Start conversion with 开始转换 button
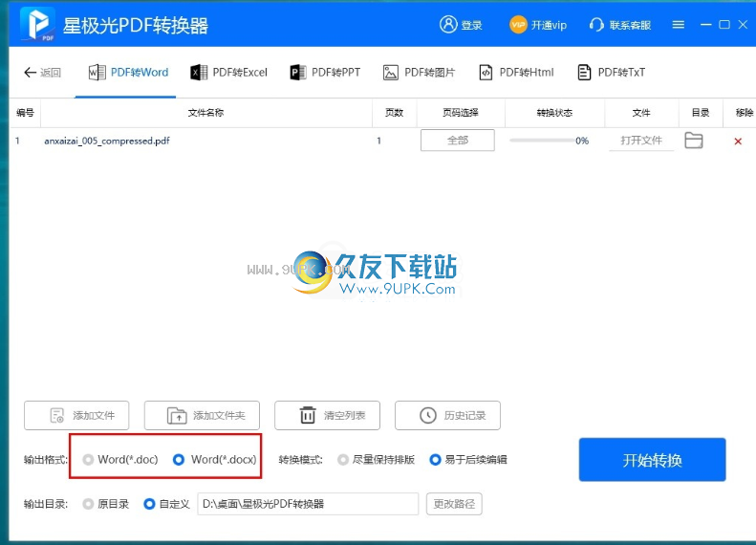This screenshot has height=545, width=756. [x=653, y=460]
